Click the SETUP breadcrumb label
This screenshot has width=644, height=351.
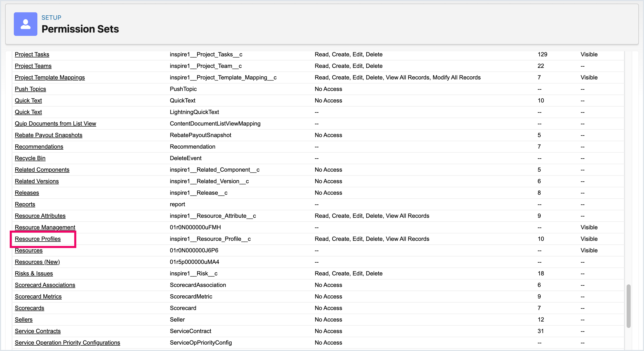pos(51,17)
